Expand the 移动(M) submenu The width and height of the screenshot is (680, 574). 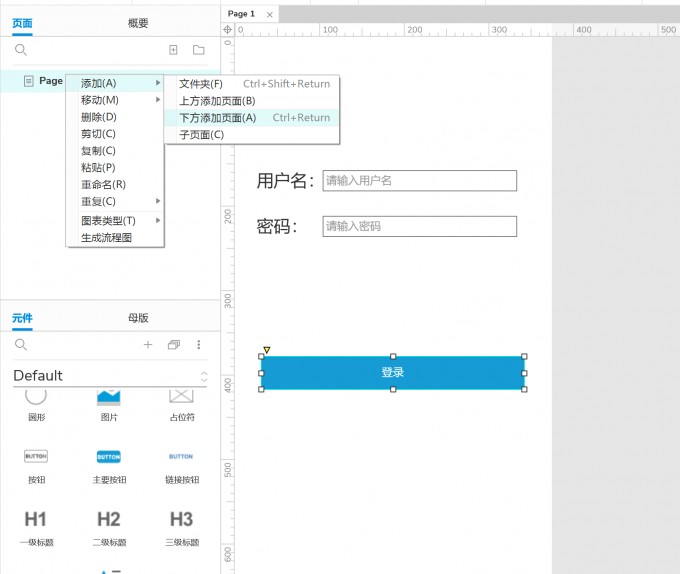[x=115, y=100]
